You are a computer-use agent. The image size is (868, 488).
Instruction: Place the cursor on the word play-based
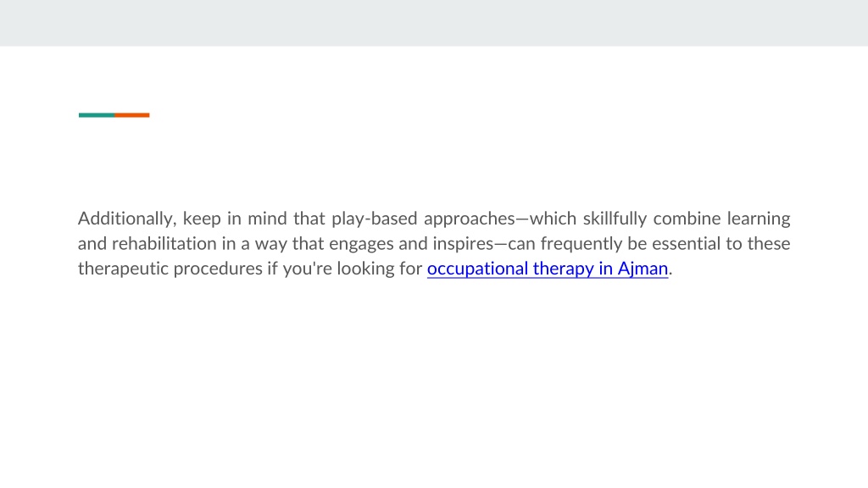[374, 219]
